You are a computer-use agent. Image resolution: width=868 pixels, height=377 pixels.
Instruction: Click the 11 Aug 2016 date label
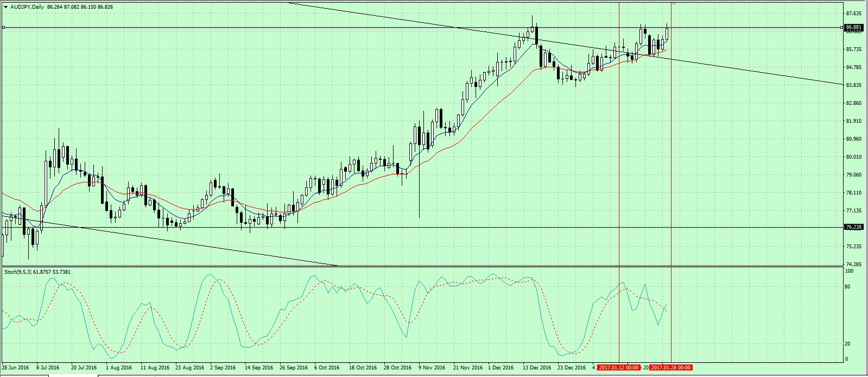click(x=155, y=368)
